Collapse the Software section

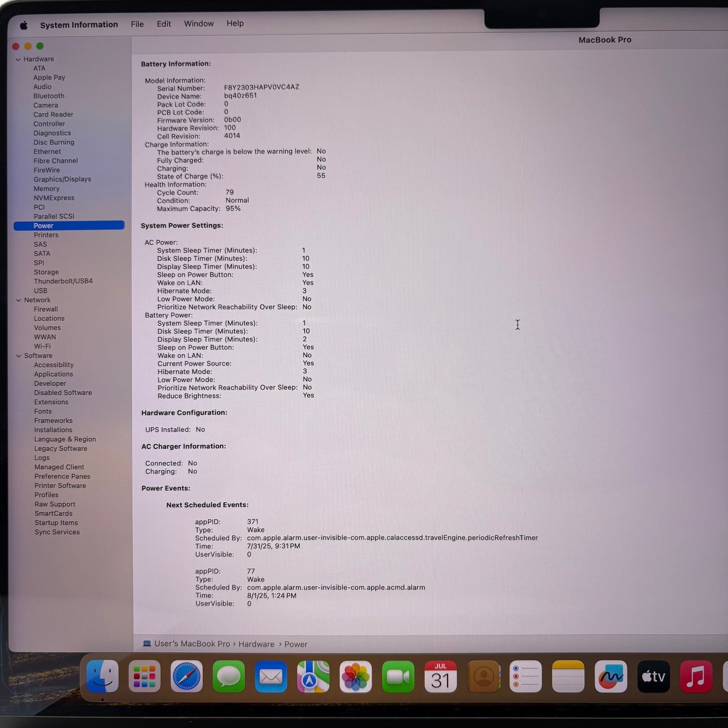click(x=18, y=356)
